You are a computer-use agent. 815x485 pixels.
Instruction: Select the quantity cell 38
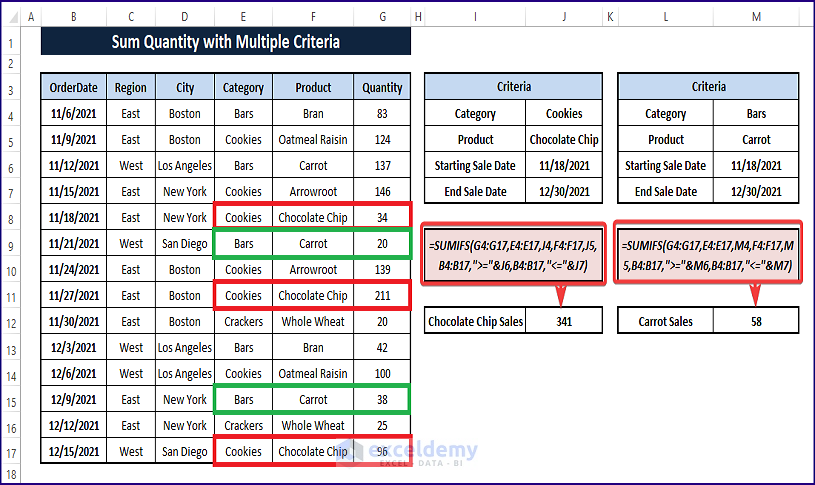pos(382,399)
